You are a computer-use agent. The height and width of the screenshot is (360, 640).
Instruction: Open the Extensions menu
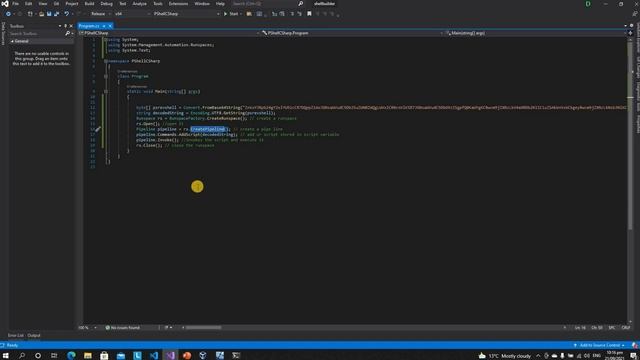tap(178, 4)
